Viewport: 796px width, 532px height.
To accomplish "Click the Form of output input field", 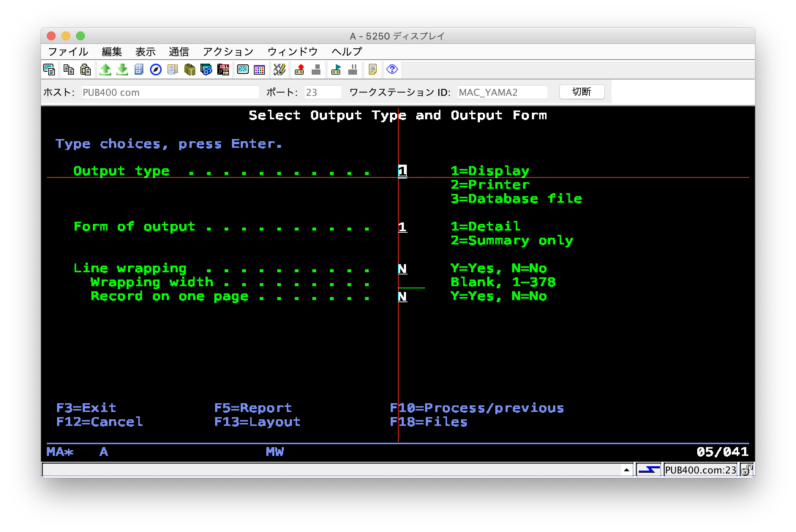I will [x=402, y=227].
